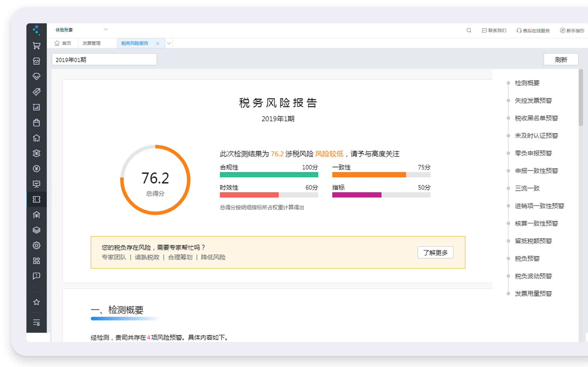Open the presentation chart sidebar icon
Viewport: 588px width, 367px height.
[x=37, y=184]
